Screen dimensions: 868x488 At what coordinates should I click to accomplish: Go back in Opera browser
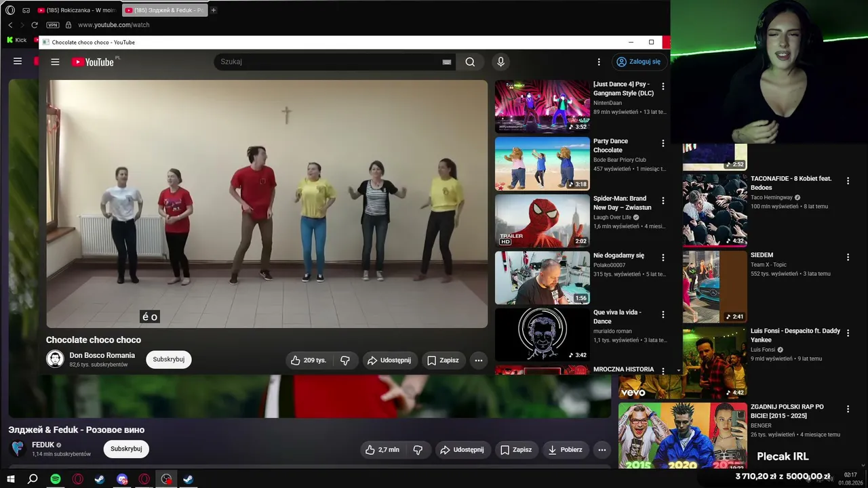point(10,25)
